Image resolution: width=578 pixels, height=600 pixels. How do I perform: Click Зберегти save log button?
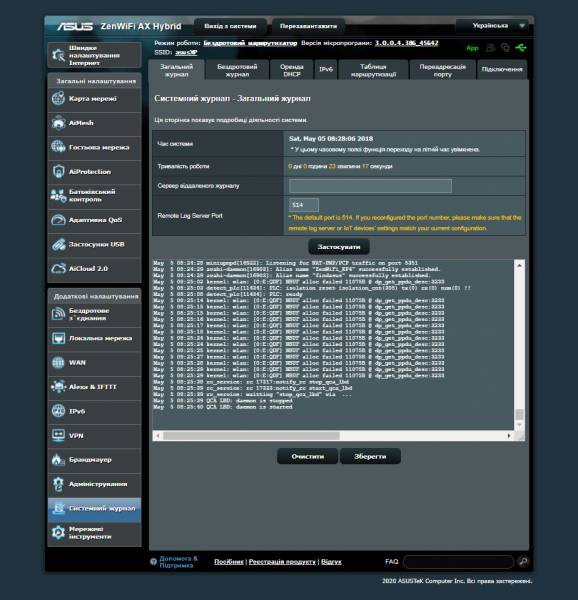[370, 456]
